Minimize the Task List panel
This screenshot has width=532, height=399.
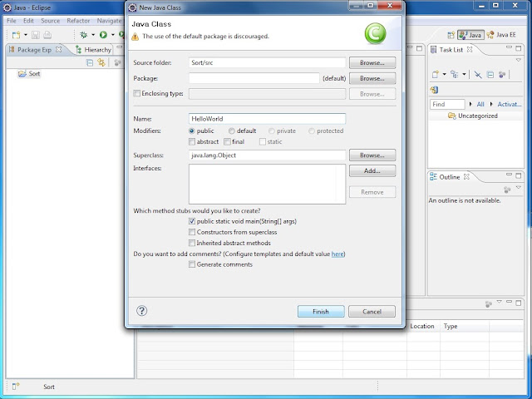coord(509,48)
